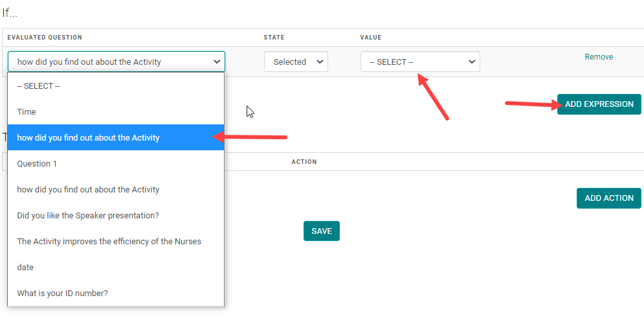Click the chevron arrow of Evaluated Question dropdown
The height and width of the screenshot is (322, 644).
(216, 62)
